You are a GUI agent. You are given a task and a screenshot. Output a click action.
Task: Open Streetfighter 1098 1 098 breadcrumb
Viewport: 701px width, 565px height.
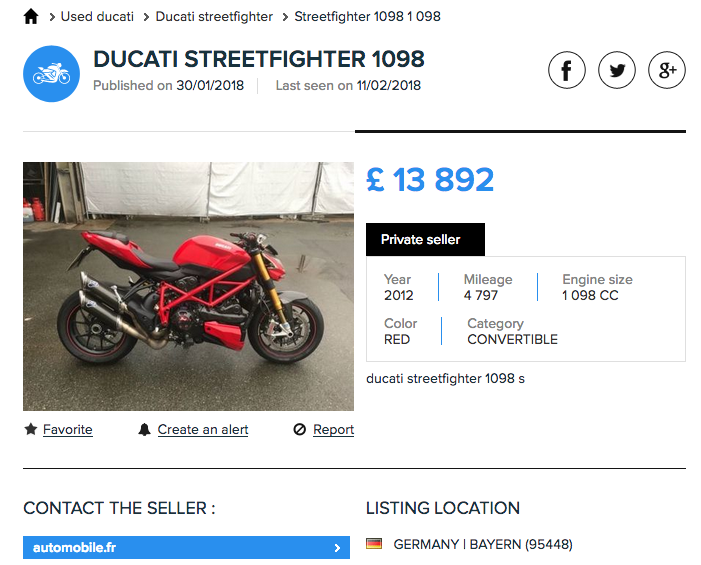point(367,17)
